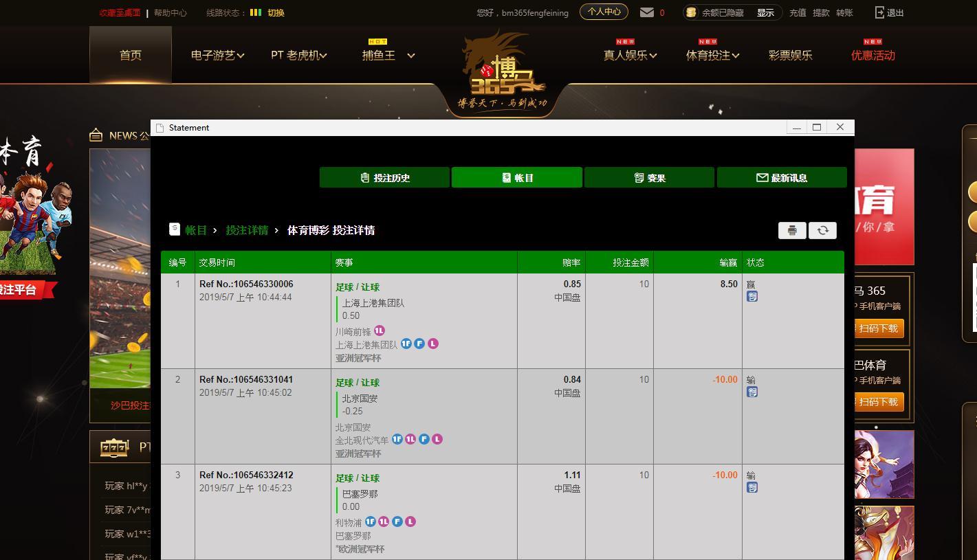Click the refresh icon next to print
Image resolution: width=977 pixels, height=560 pixels.
(x=822, y=231)
